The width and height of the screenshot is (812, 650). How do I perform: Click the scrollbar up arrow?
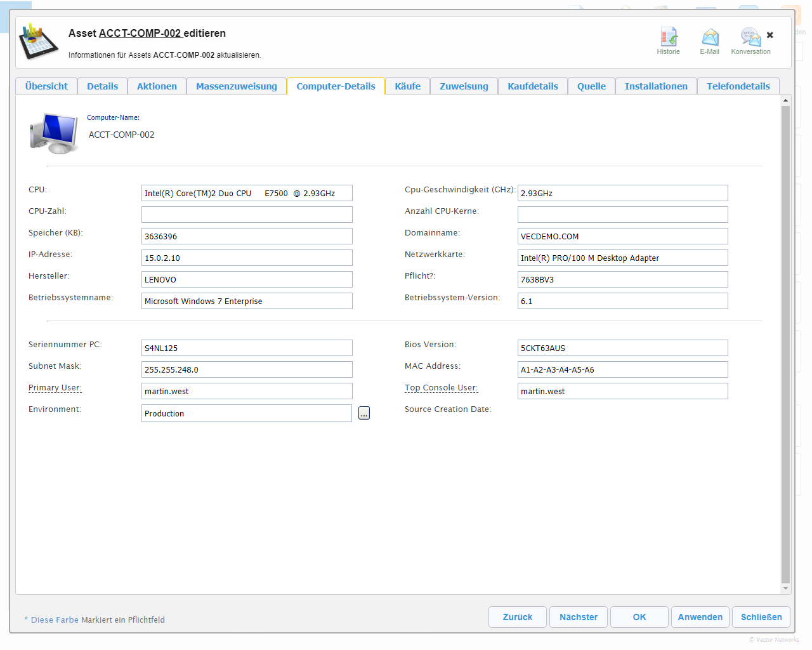[785, 100]
